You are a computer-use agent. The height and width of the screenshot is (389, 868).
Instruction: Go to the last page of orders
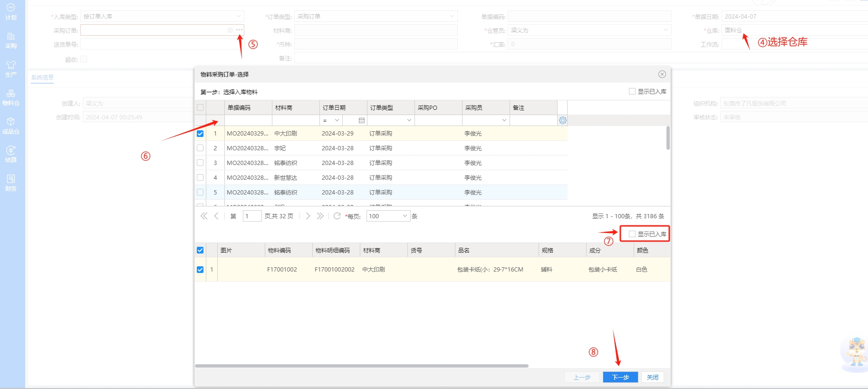pos(320,216)
